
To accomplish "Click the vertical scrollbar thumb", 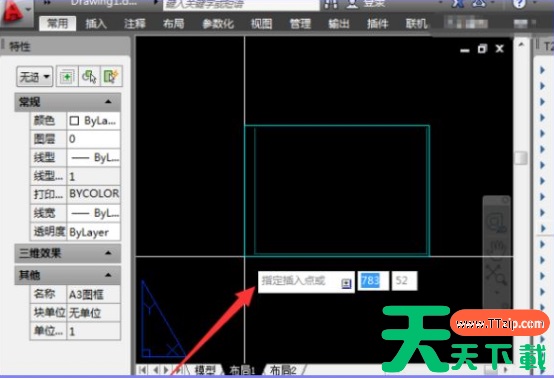I will coord(521,158).
